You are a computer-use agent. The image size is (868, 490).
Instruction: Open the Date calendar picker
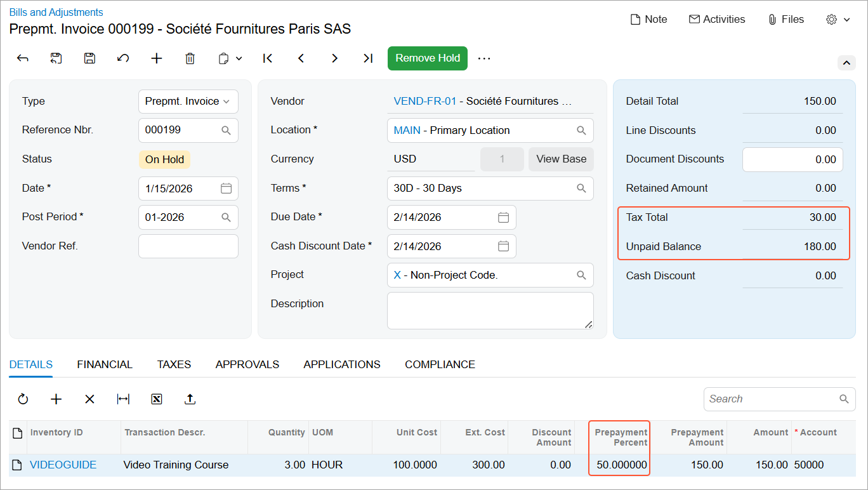[x=226, y=189]
